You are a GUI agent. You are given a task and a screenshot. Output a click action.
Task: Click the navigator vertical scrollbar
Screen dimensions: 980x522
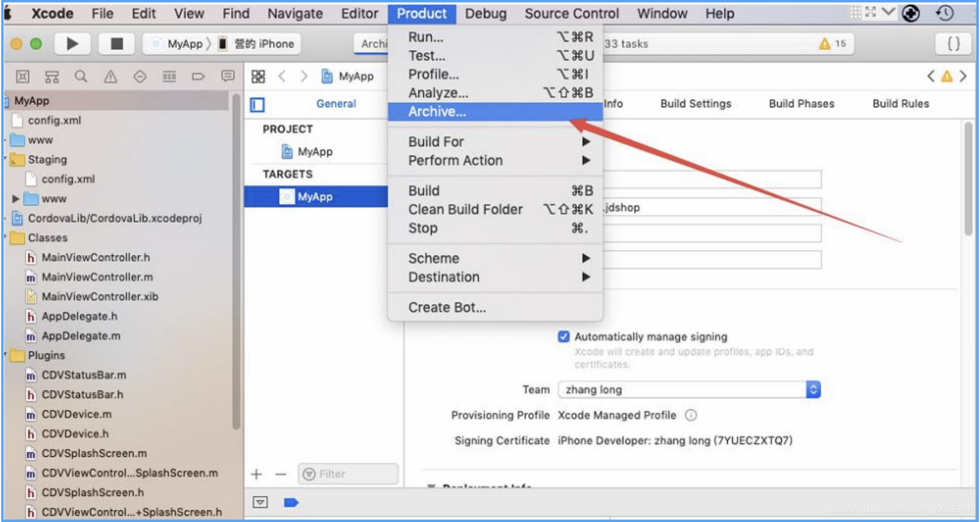(x=236, y=262)
